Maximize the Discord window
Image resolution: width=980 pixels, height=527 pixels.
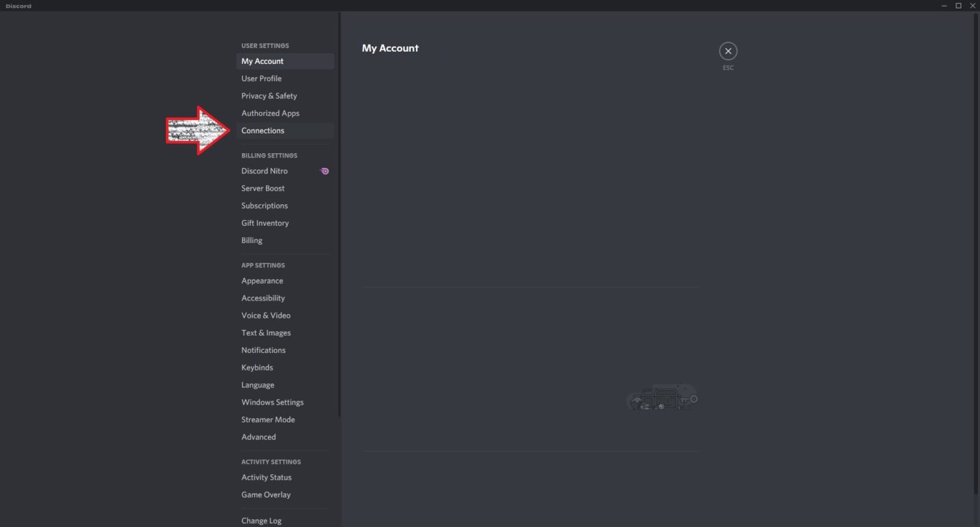[x=958, y=6]
